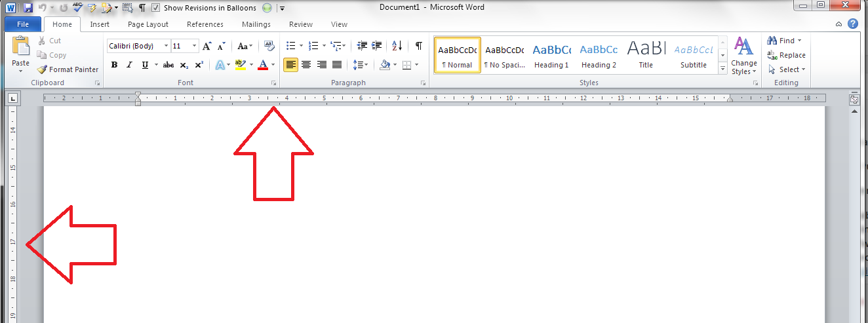This screenshot has width=868, height=323.
Task: Toggle the ruler view button above scrollbar
Action: tap(854, 100)
